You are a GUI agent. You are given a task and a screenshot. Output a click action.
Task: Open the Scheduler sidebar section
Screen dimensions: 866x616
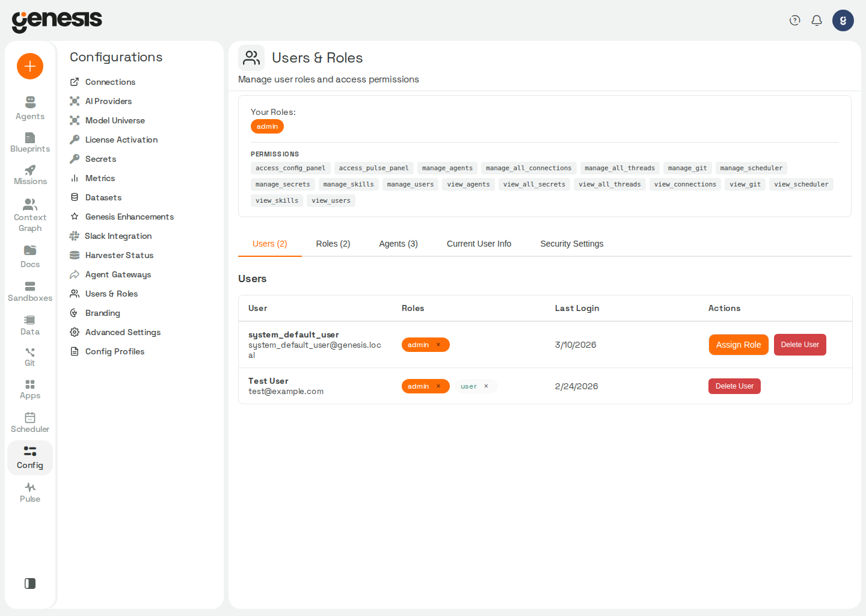click(30, 422)
